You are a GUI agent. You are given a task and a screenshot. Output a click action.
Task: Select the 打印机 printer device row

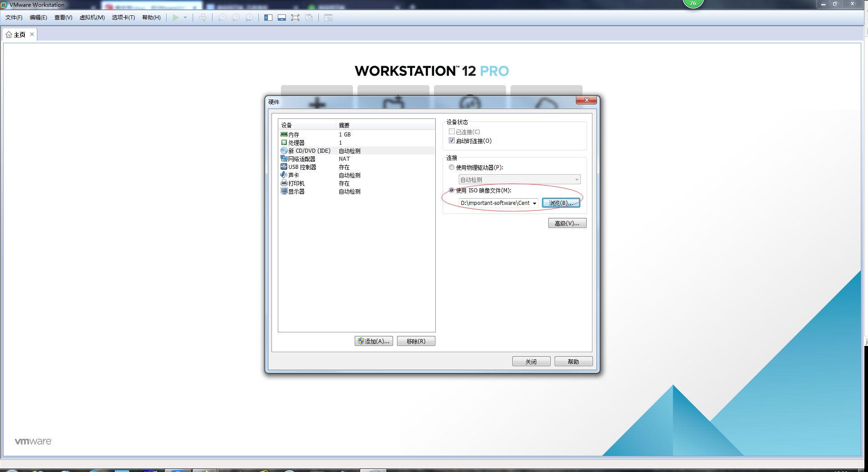point(357,183)
